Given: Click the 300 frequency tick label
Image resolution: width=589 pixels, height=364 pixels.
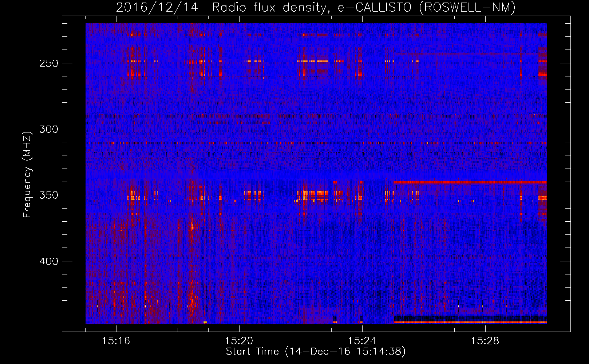Looking at the screenshot, I should point(49,129).
